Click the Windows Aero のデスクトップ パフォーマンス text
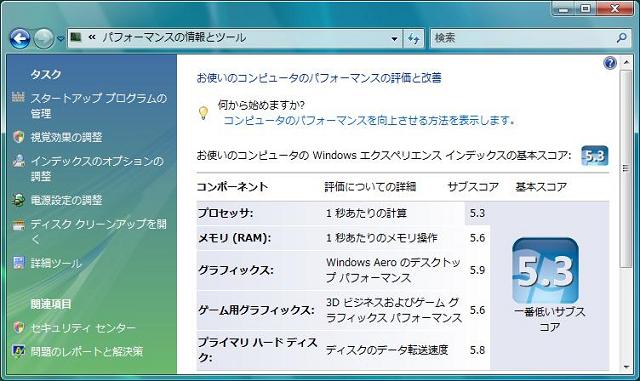 (393, 270)
